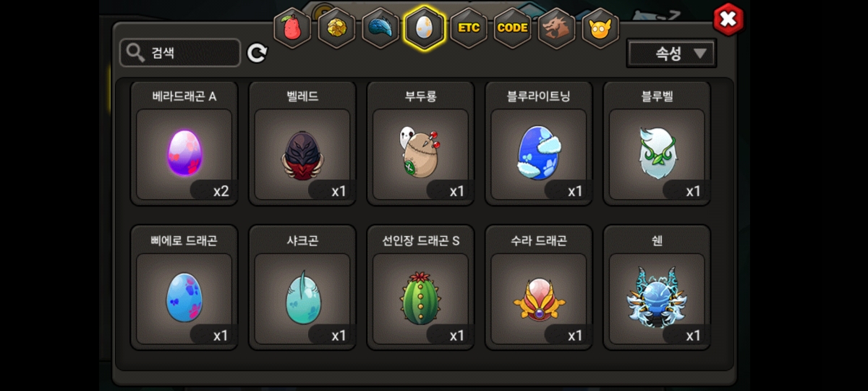Expand the 속성 attribute dropdown
This screenshot has height=391, width=868.
(671, 54)
